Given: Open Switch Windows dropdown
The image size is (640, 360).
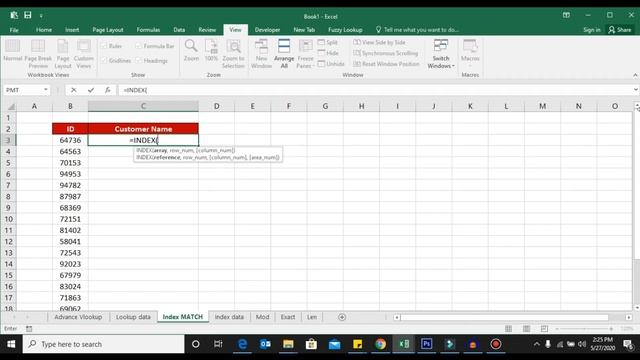Looking at the screenshot, I should coord(441,54).
